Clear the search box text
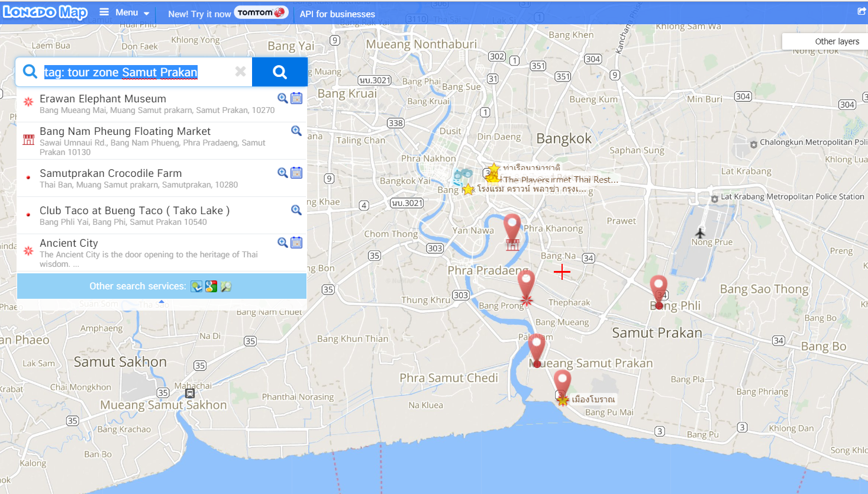The width and height of the screenshot is (868, 494). (x=240, y=72)
